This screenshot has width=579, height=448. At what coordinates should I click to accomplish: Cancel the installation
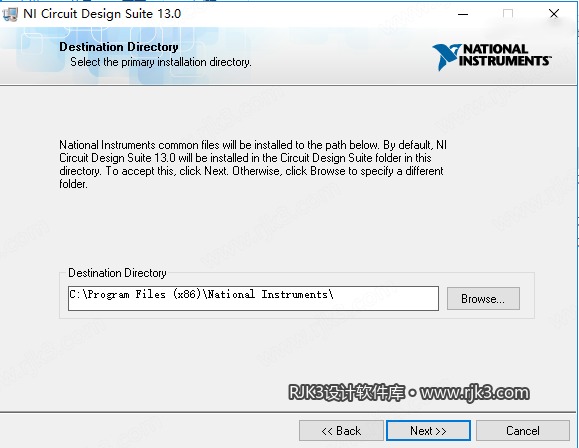coord(523,431)
